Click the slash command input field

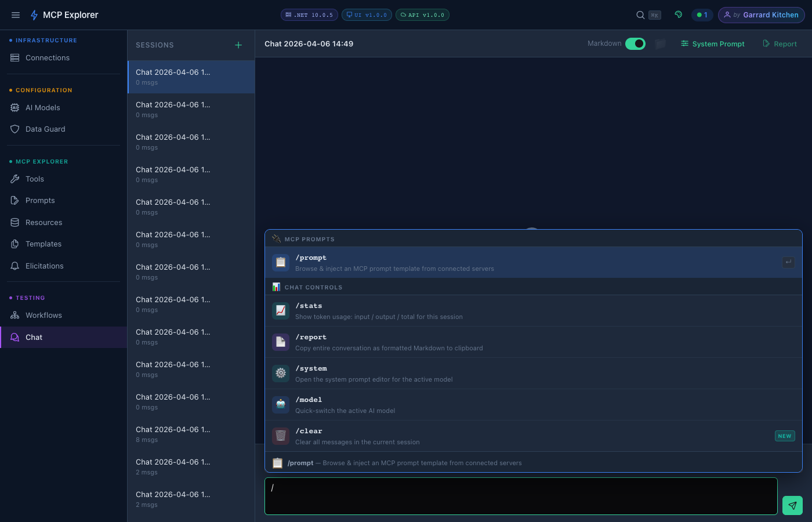(x=520, y=496)
